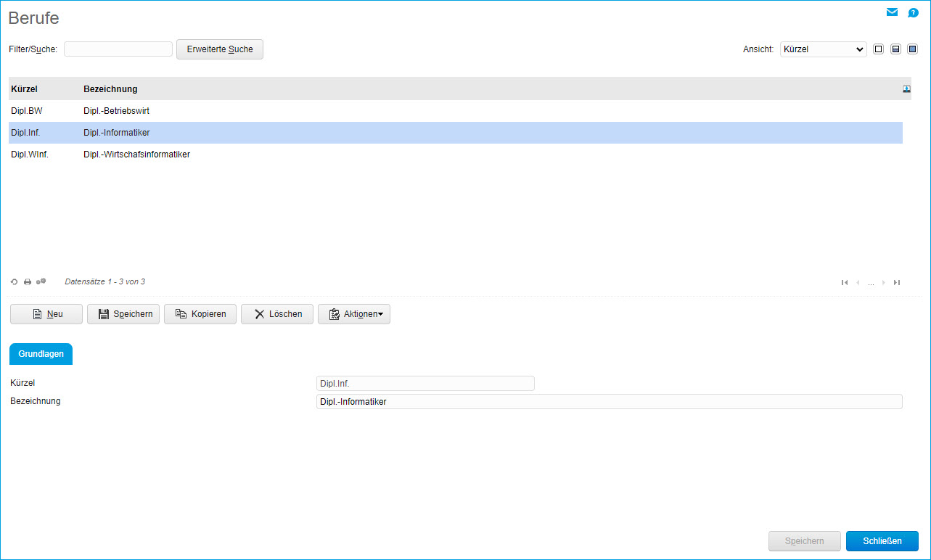
Task: Open the help speech bubble icon
Action: coord(913,12)
